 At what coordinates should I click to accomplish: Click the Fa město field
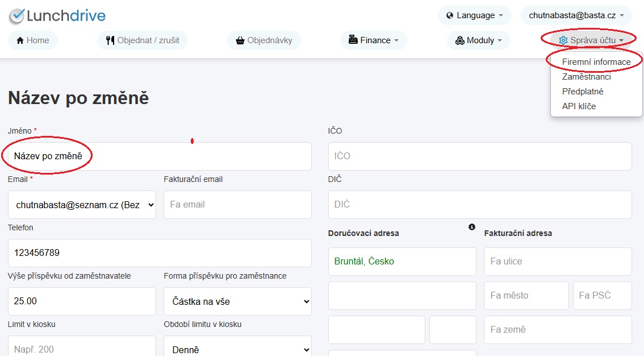(x=526, y=296)
